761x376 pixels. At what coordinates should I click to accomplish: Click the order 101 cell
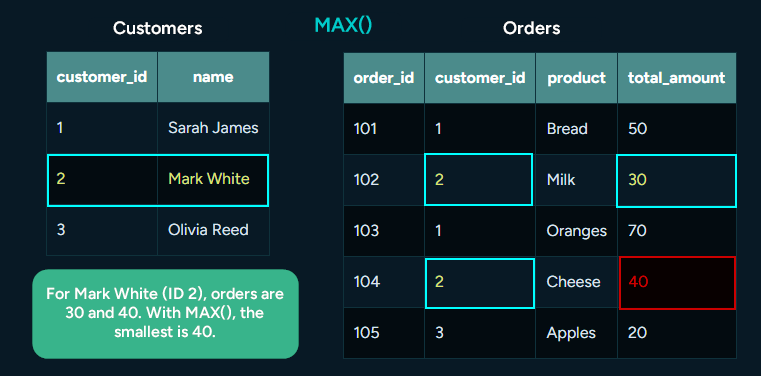pyautogui.click(x=384, y=129)
